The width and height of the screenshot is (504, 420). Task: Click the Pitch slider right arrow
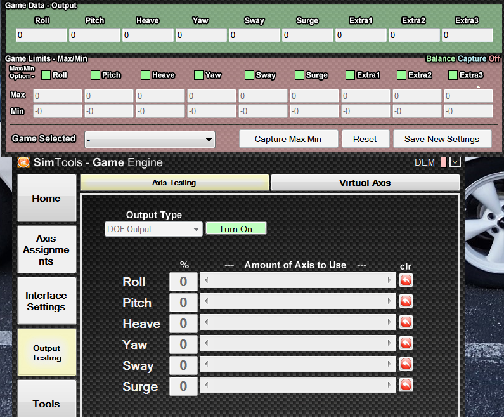(389, 301)
